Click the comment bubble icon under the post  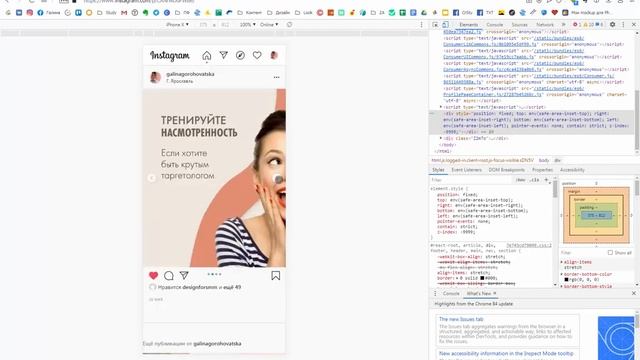169,276
